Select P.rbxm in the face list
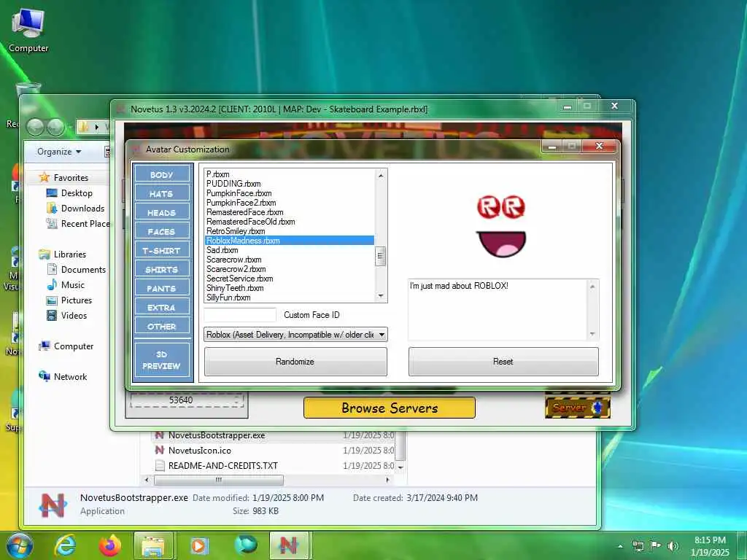Viewport: 747px width, 560px height. click(x=290, y=174)
